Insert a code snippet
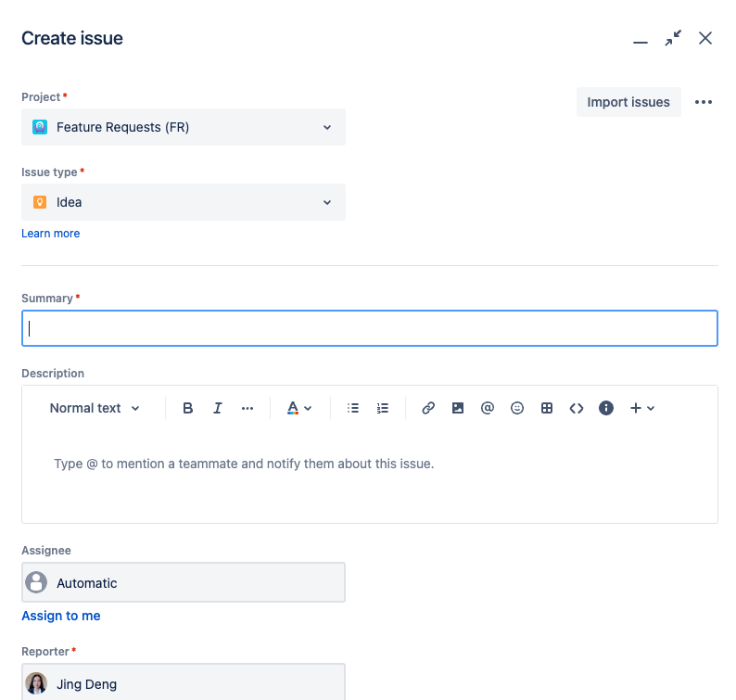Viewport: 736px width, 700px height. coord(577,408)
